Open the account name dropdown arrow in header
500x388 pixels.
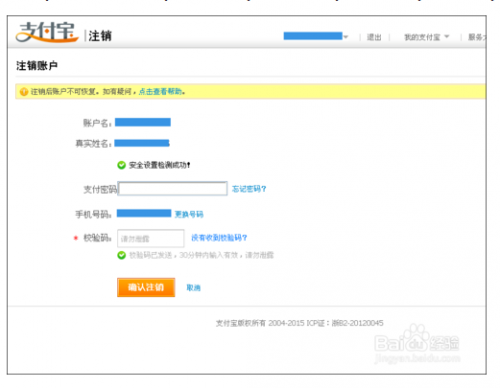[x=346, y=37]
